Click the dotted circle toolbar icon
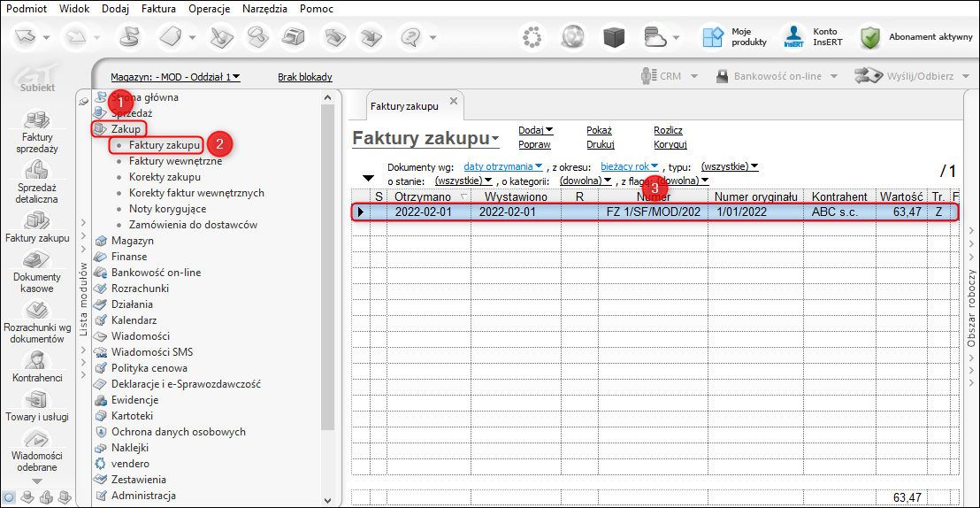 click(532, 37)
